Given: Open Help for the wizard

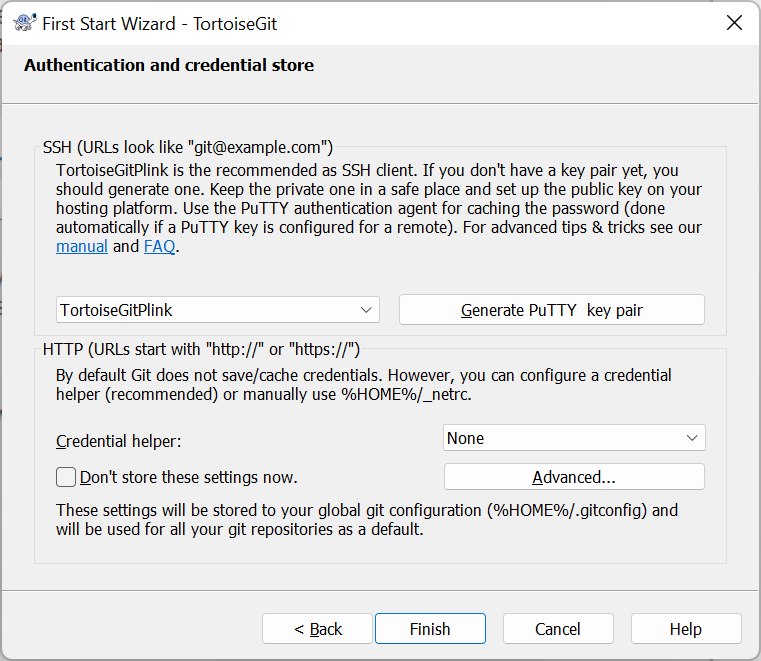Looking at the screenshot, I should pos(686,629).
